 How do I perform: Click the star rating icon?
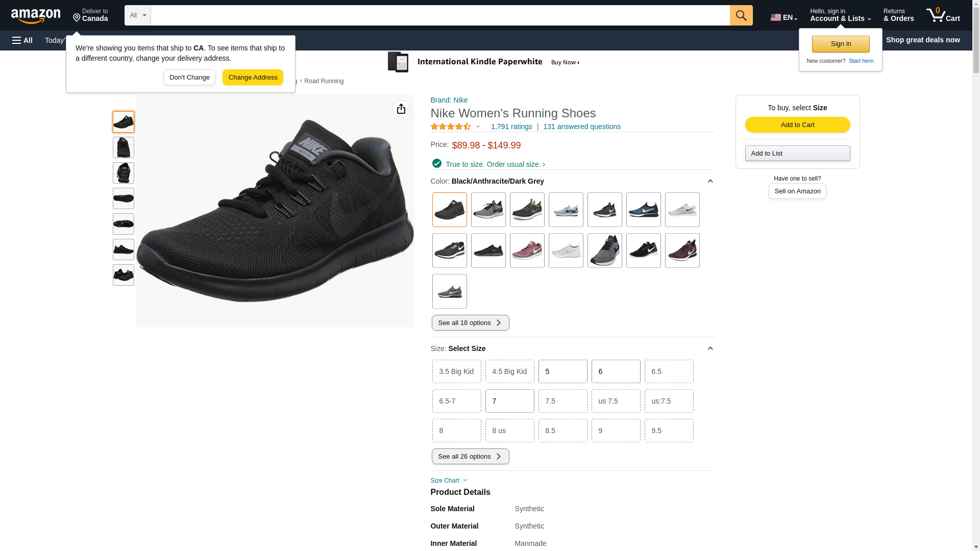point(451,127)
